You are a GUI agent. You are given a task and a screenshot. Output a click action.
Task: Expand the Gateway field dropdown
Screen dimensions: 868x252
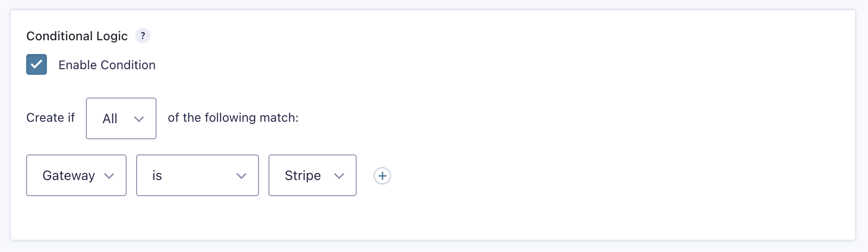click(x=76, y=175)
